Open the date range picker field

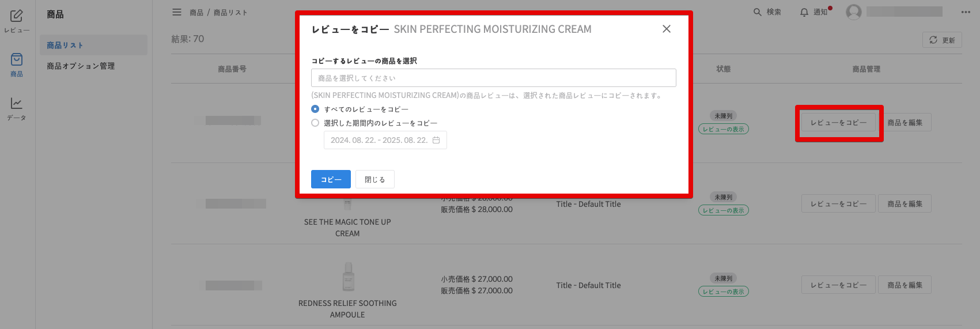(385, 140)
